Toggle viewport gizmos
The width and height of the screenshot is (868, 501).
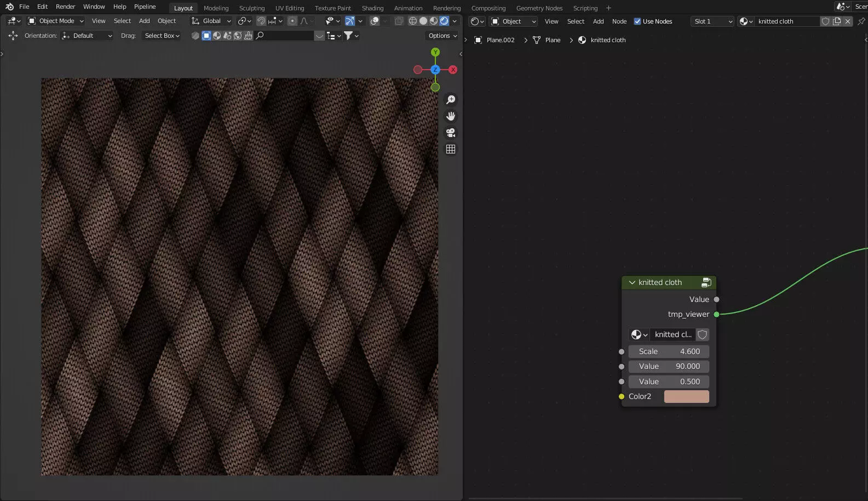coord(349,21)
